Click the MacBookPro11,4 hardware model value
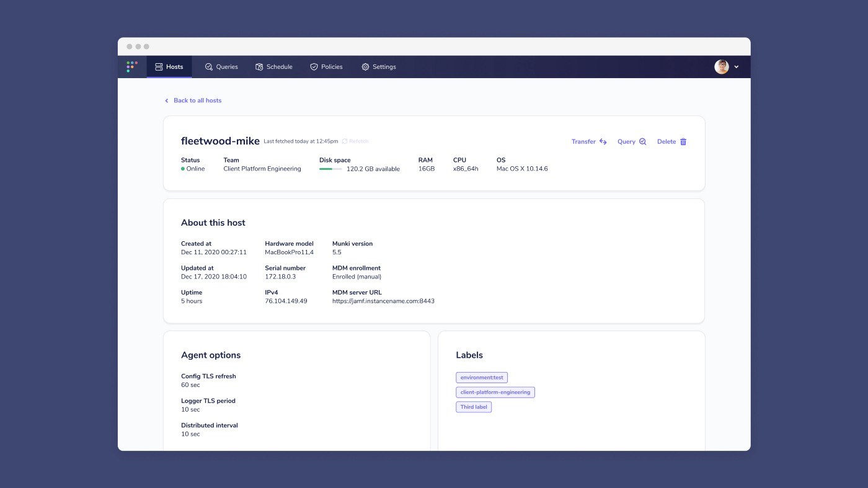The image size is (868, 488). tap(289, 252)
